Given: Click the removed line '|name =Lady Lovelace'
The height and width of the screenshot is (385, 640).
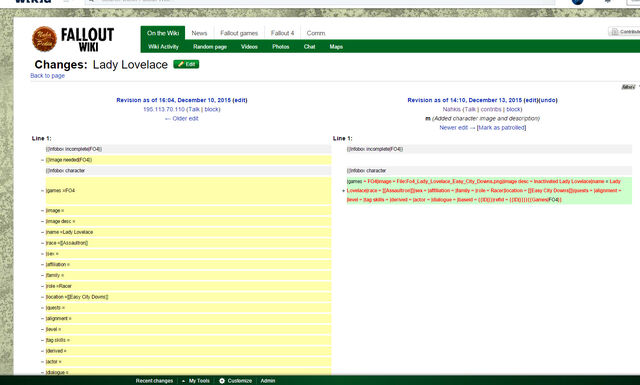Looking at the screenshot, I should pyautogui.click(x=188, y=232).
